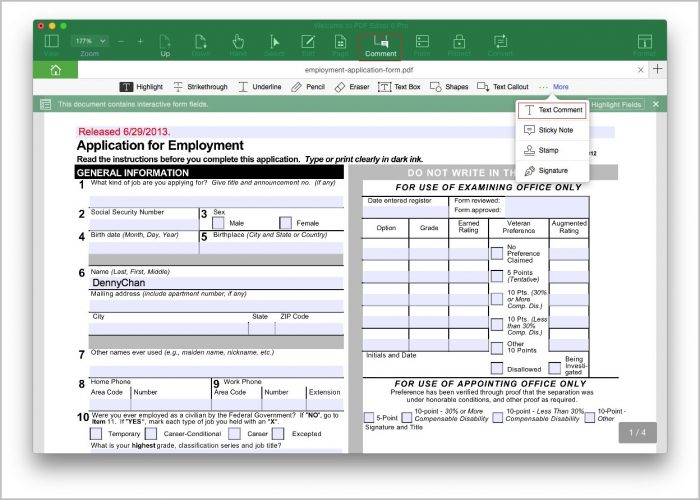700x500 pixels.
Task: Open the 177% zoom level dropdown
Action: click(x=89, y=41)
